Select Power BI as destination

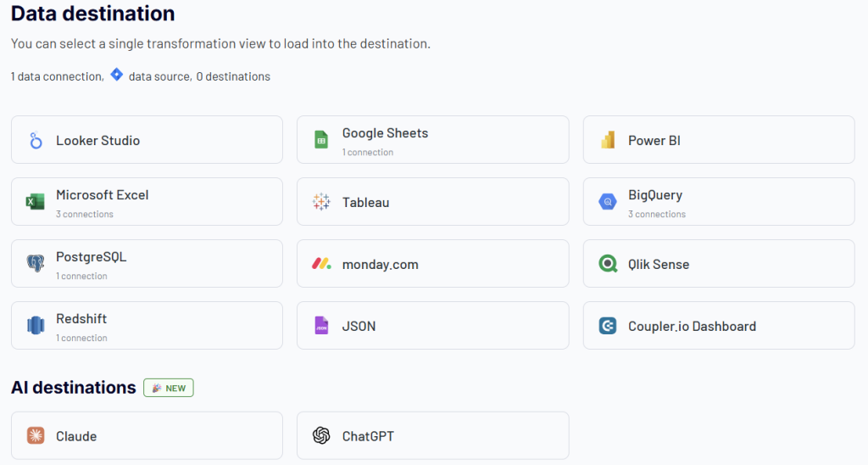click(718, 140)
